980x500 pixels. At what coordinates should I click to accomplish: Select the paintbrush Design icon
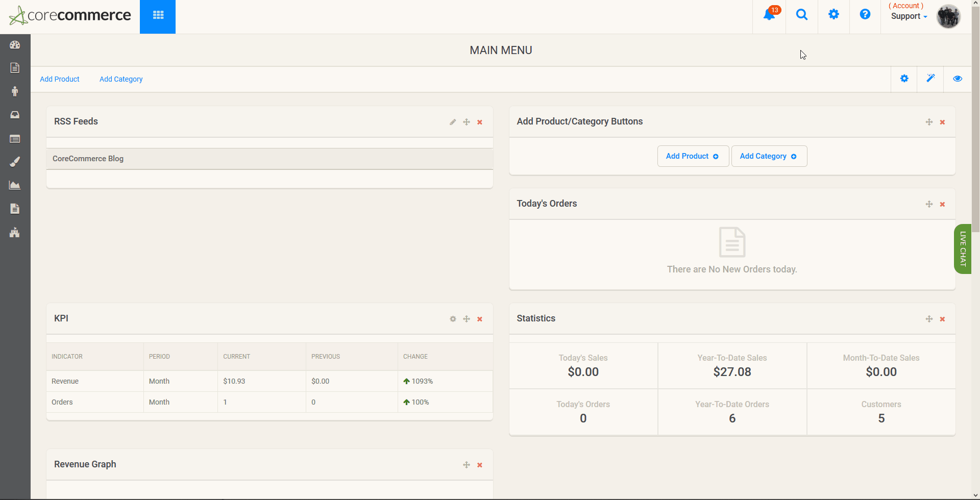(x=15, y=162)
